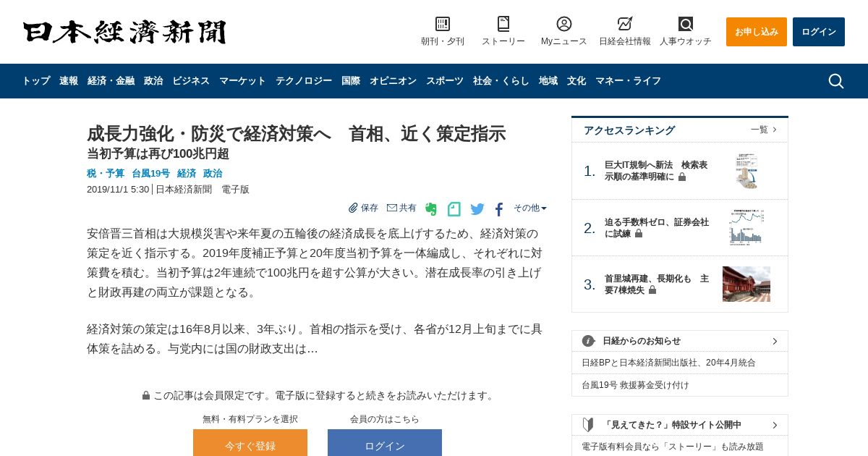868x456 pixels.
Task: Open the 政治 menu item
Action: 153,81
